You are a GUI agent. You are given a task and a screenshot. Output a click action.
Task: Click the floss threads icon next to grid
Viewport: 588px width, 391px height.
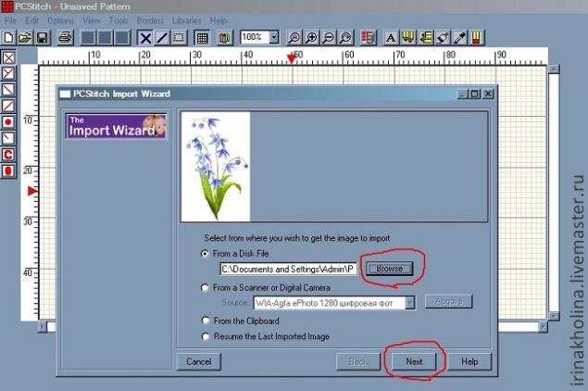[x=225, y=38]
